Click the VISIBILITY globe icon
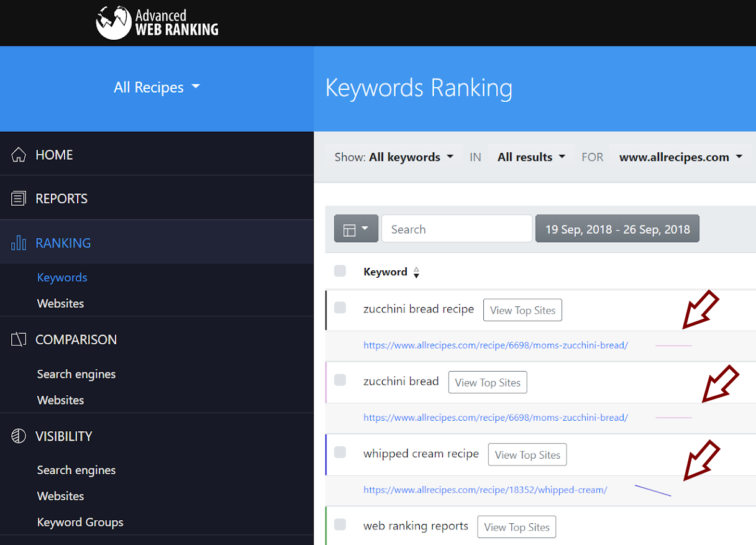The width and height of the screenshot is (756, 545). pyautogui.click(x=19, y=436)
